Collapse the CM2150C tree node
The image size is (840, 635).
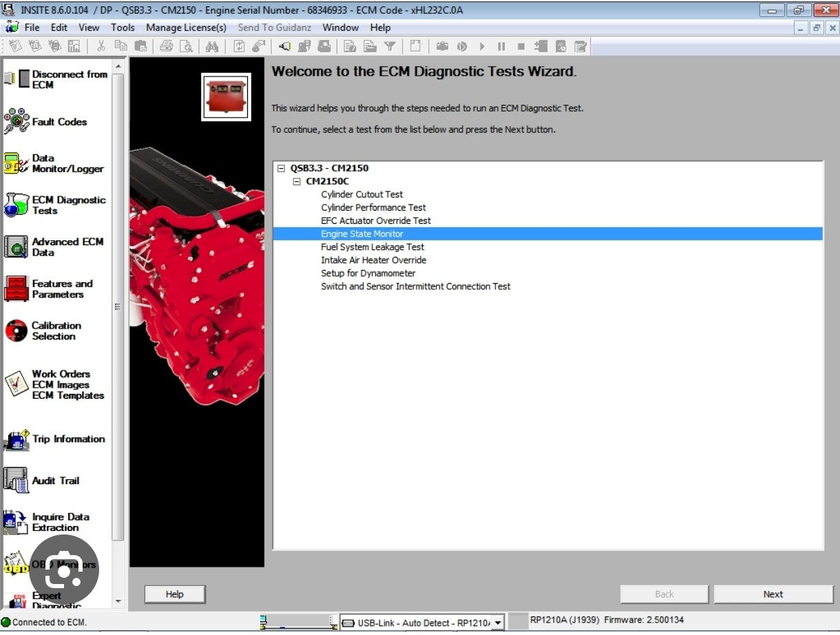click(297, 181)
